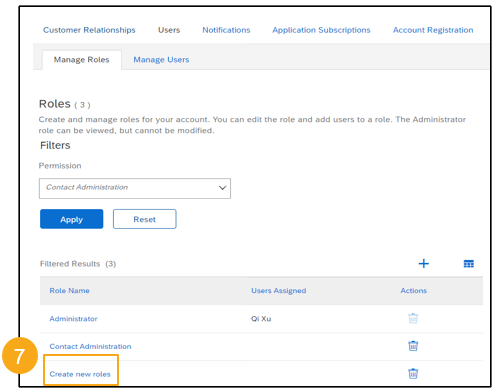Open the table column settings icon
Viewport: 497px width, 392px height.
coord(469,264)
